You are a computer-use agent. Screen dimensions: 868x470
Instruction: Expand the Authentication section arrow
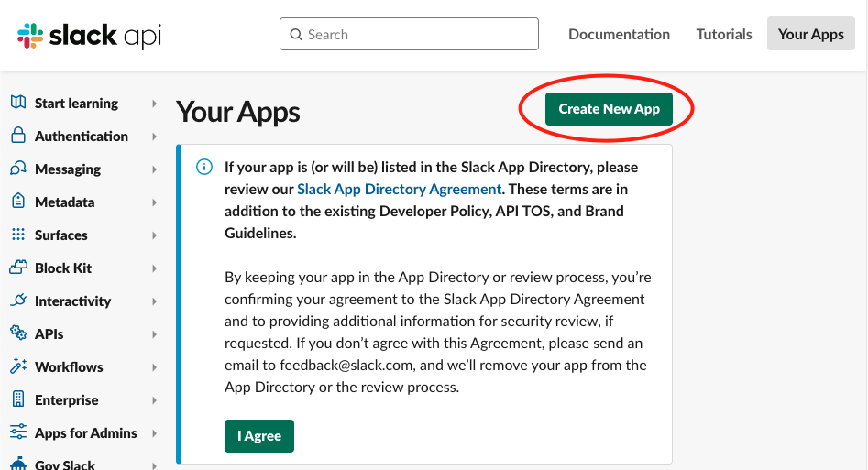click(x=155, y=137)
